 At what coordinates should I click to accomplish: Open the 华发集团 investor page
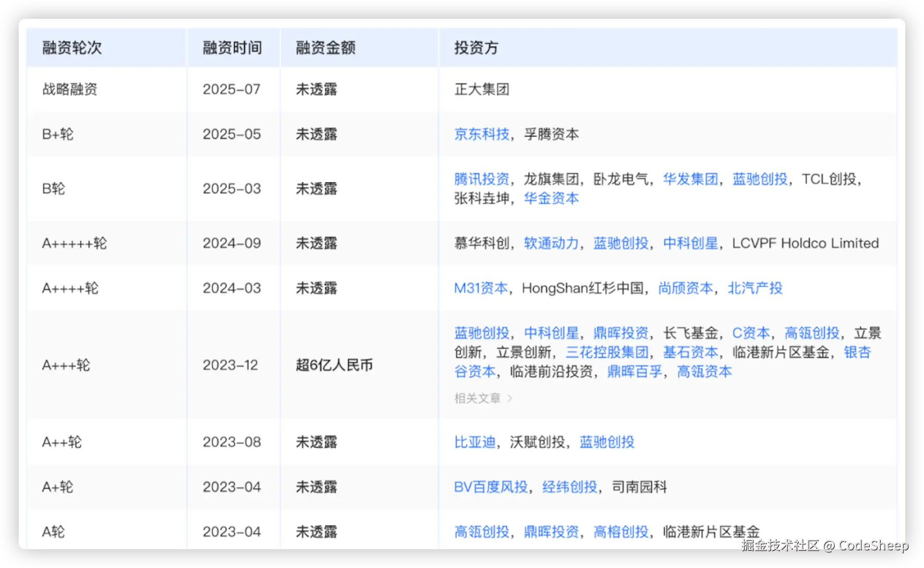tap(690, 179)
